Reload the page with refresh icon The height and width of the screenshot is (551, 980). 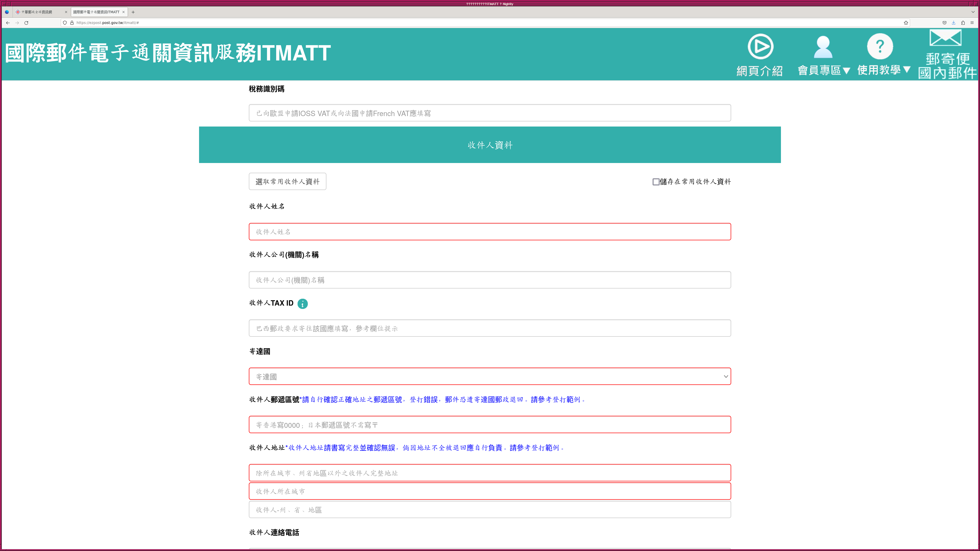tap(26, 23)
